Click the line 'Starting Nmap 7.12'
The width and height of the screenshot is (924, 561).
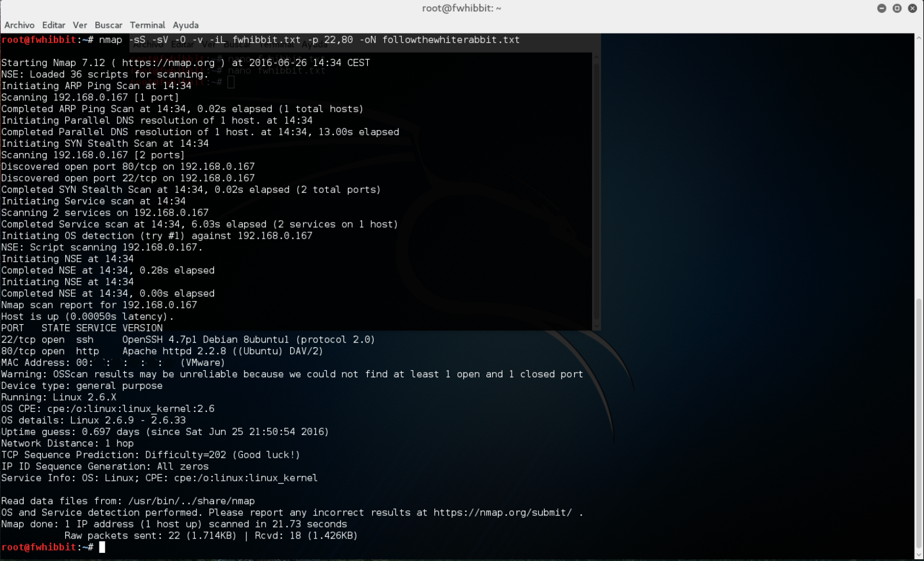click(x=186, y=62)
